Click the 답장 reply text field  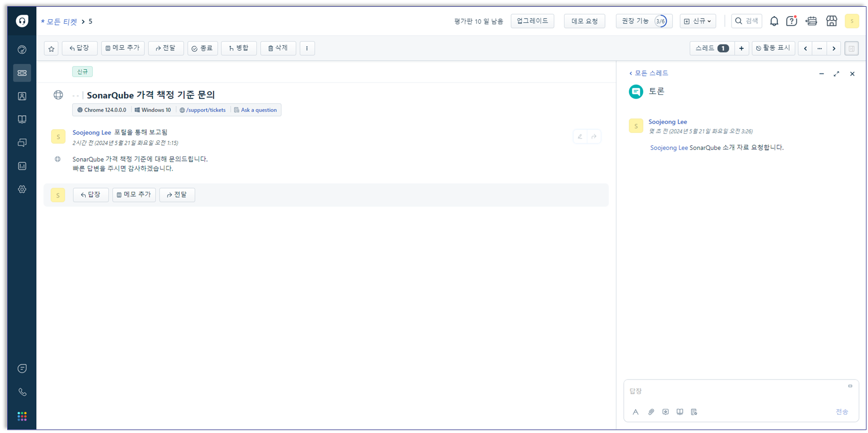[x=737, y=391]
